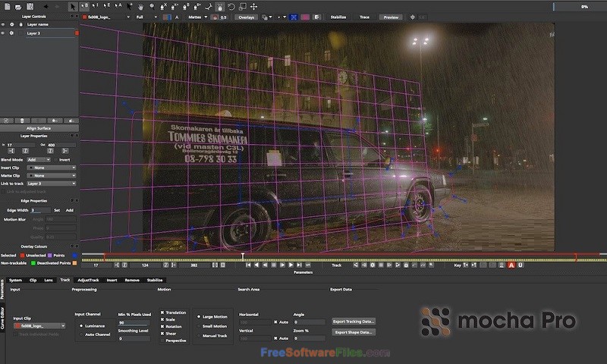Click the Overlays toolbar button

click(x=246, y=17)
